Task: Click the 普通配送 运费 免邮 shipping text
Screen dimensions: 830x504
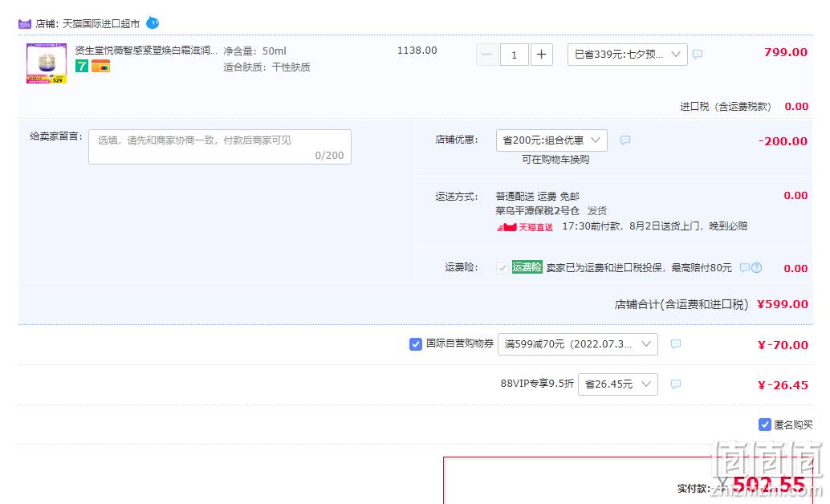Action: pos(538,197)
